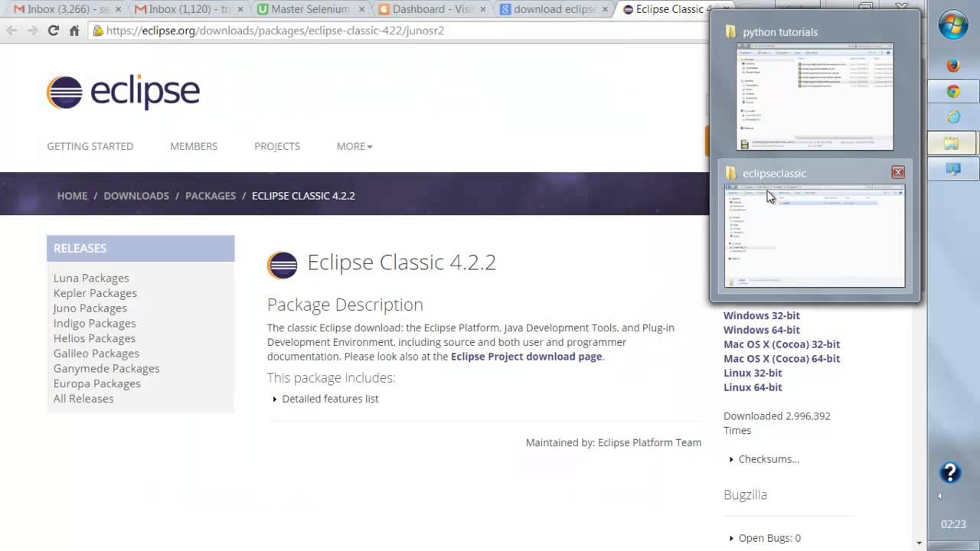The height and width of the screenshot is (551, 980).
Task: Open Luna Packages in the Releases list
Action: coord(91,278)
